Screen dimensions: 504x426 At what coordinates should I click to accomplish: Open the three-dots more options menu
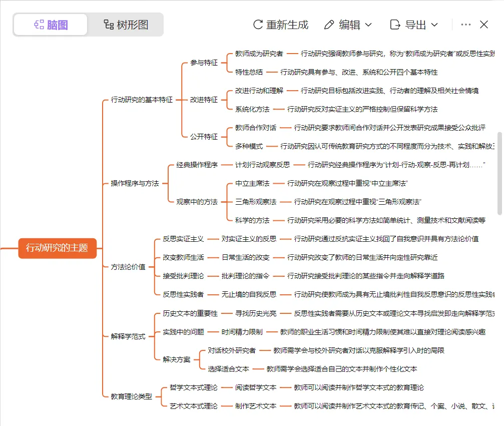[x=466, y=25]
